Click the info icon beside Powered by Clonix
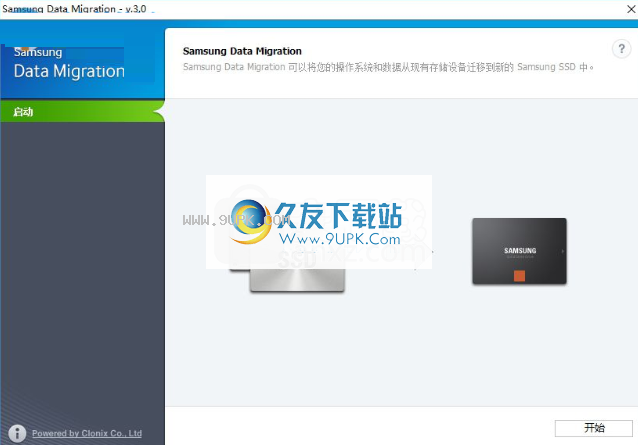 (17, 433)
